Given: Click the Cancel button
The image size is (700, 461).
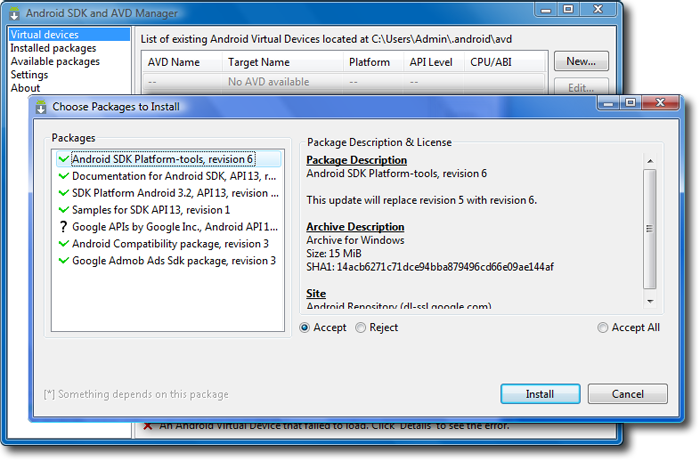Looking at the screenshot, I should pyautogui.click(x=627, y=394).
